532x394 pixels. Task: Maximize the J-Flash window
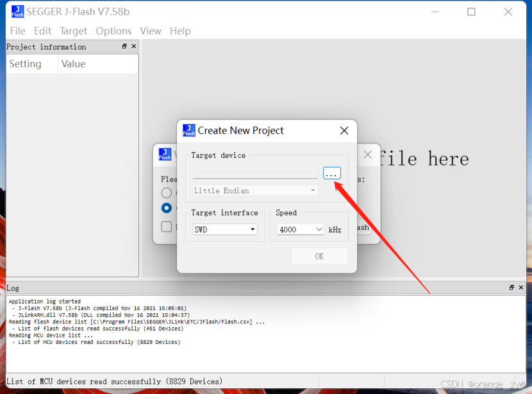point(471,12)
